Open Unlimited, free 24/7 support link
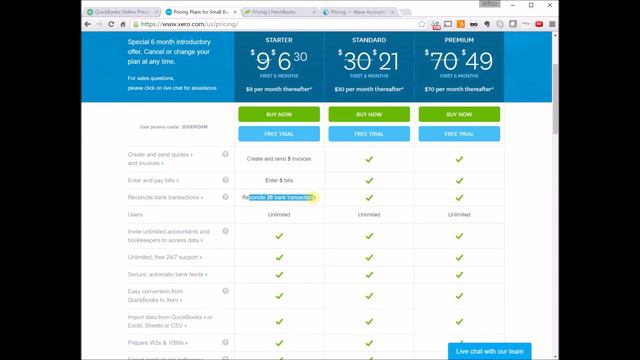640x360 pixels. pos(165,258)
